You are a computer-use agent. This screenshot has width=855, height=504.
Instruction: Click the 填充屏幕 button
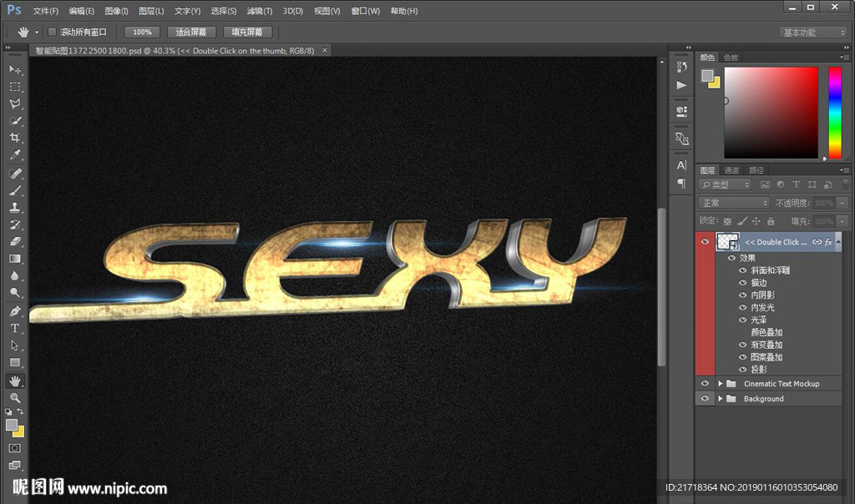tap(247, 33)
